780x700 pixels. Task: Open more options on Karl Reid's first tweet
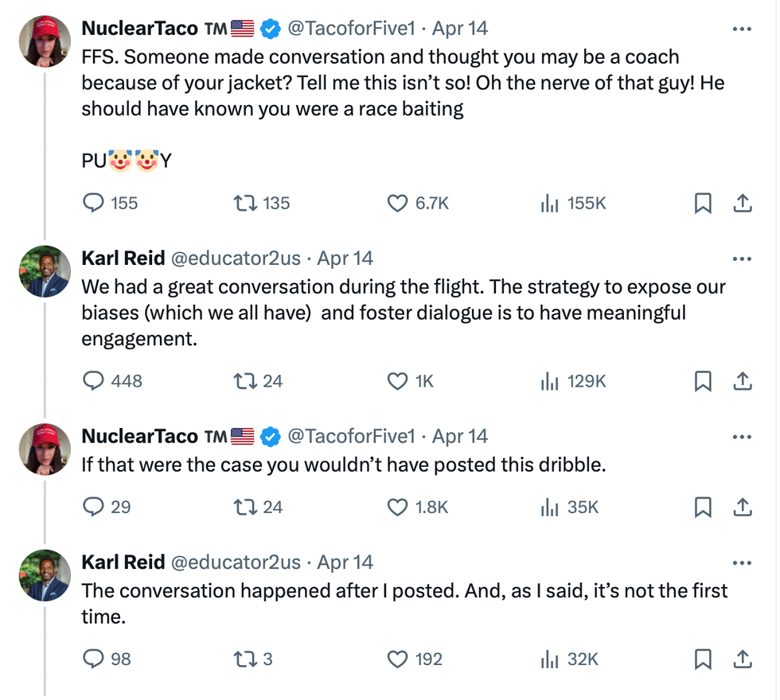point(742,259)
